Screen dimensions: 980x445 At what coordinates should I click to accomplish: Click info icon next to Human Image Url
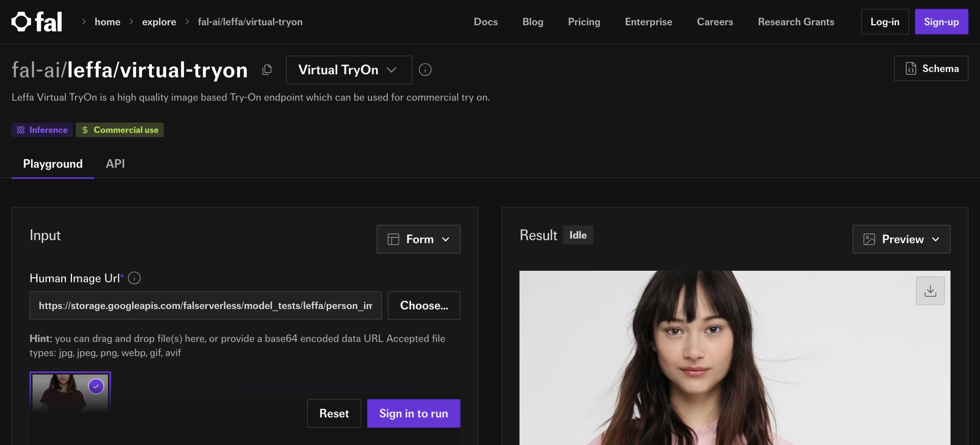click(x=134, y=278)
